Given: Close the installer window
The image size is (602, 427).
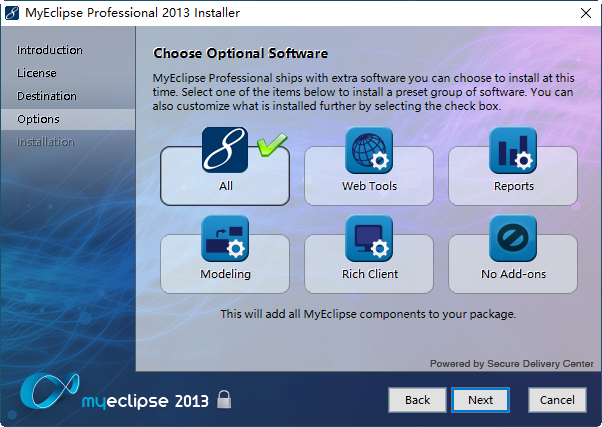Looking at the screenshot, I should pyautogui.click(x=584, y=13).
